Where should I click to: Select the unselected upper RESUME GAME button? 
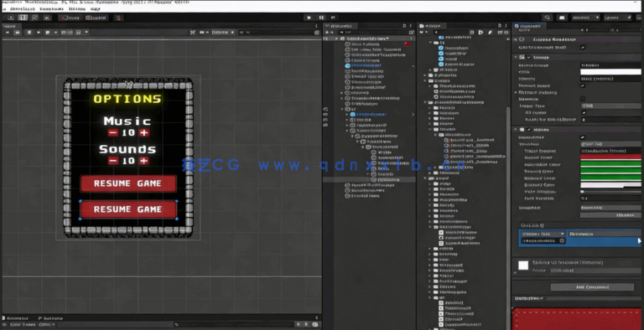point(128,183)
